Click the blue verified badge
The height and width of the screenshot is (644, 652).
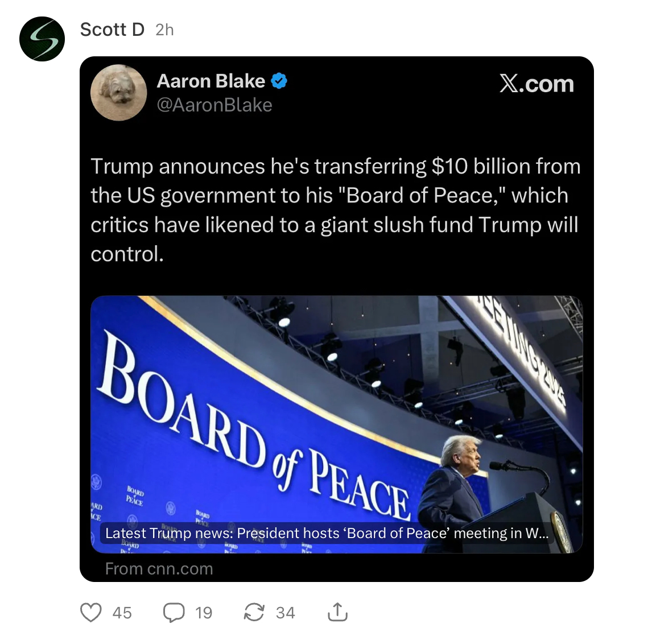pyautogui.click(x=279, y=81)
